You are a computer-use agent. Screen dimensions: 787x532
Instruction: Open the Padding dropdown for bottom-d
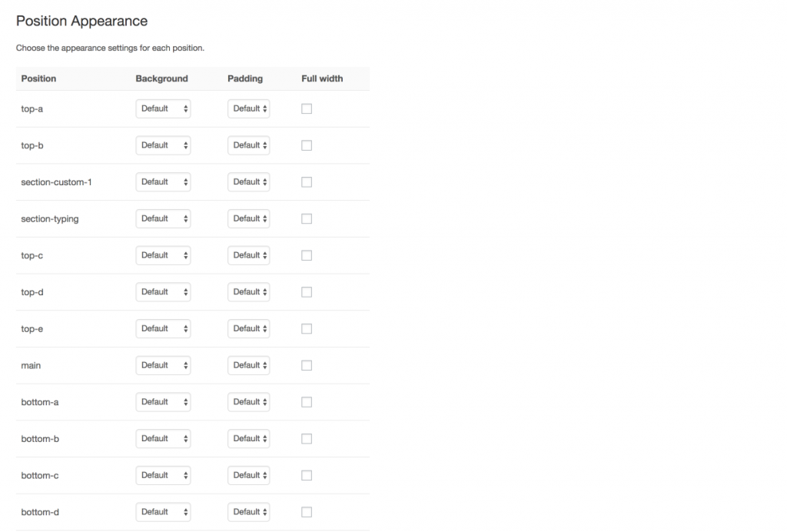tap(248, 511)
